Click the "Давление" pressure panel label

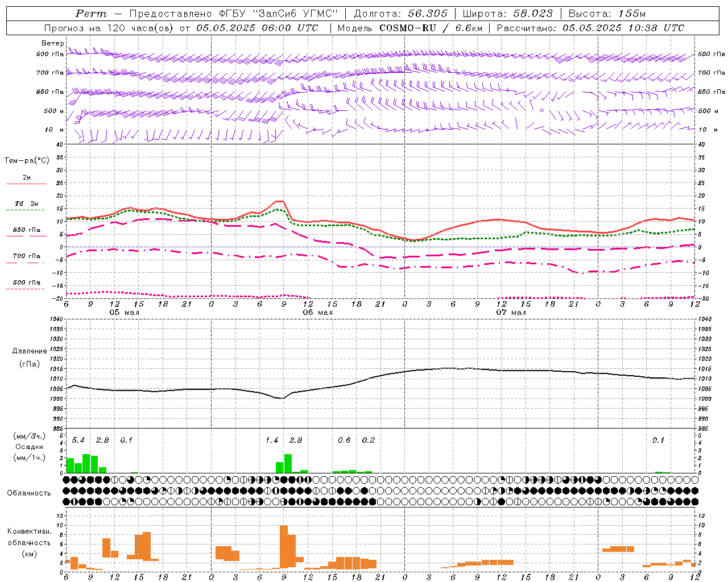click(x=28, y=351)
